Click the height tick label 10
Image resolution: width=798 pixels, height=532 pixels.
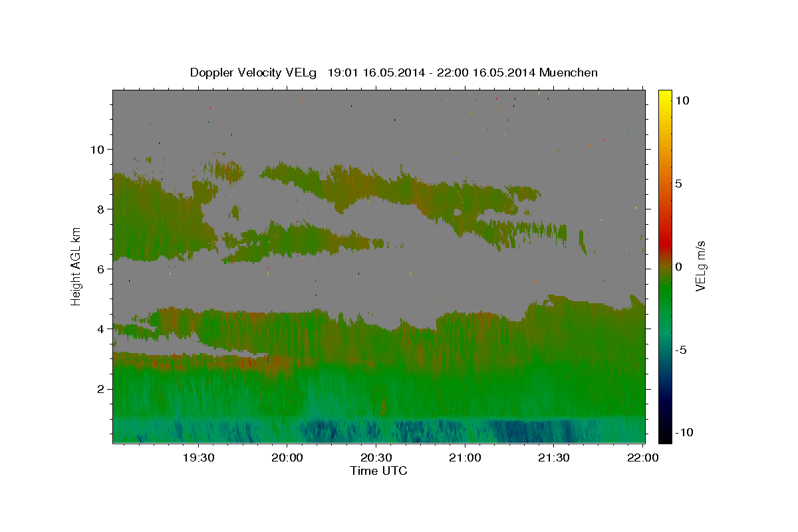click(98, 149)
